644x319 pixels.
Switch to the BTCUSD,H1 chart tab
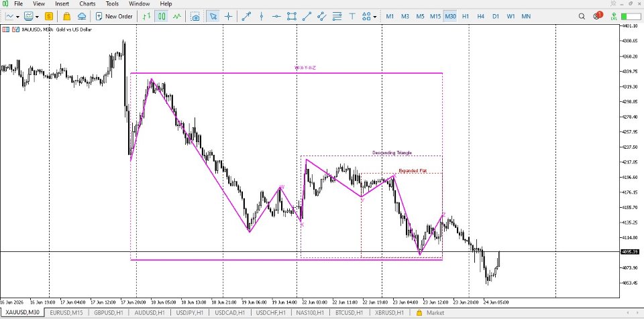349,313
